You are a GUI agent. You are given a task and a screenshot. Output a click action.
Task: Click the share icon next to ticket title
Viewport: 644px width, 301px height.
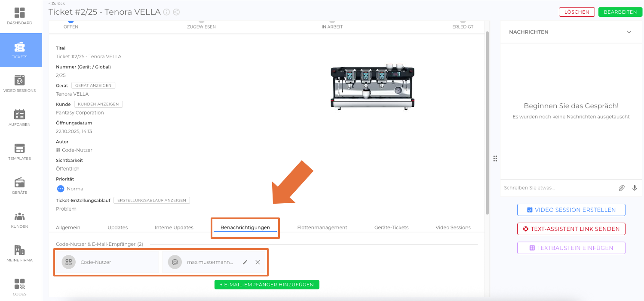tap(176, 12)
